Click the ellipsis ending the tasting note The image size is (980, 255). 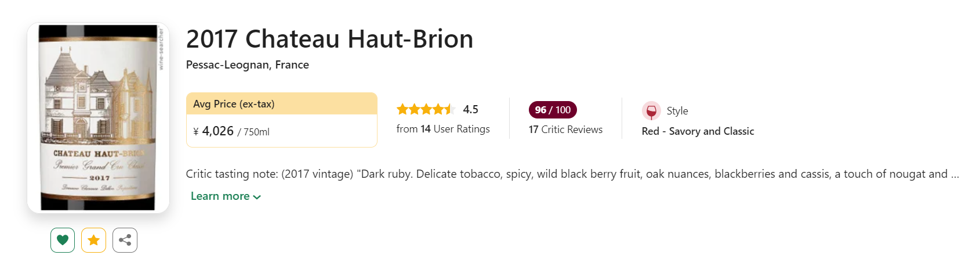(x=954, y=174)
